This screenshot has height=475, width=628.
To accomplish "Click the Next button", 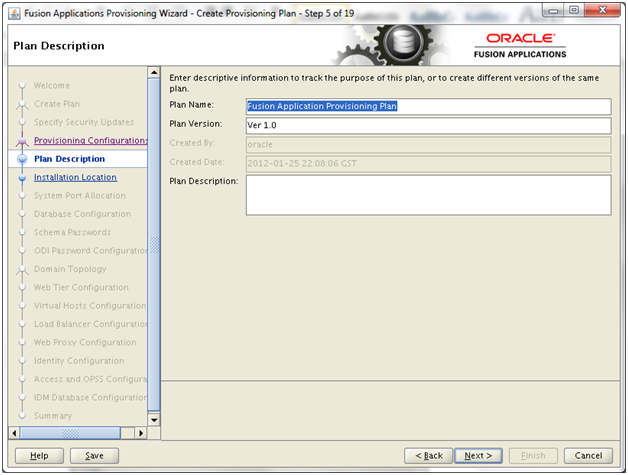I will point(478,456).
